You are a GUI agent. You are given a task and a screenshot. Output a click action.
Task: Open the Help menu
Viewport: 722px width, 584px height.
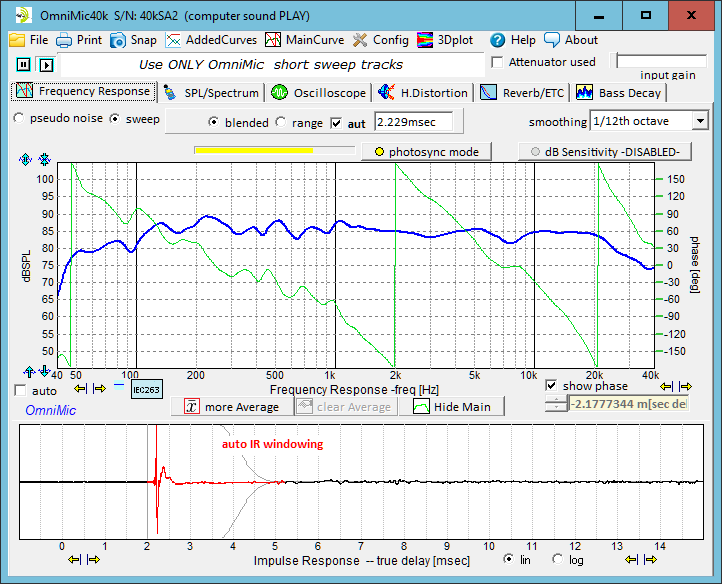[513, 40]
